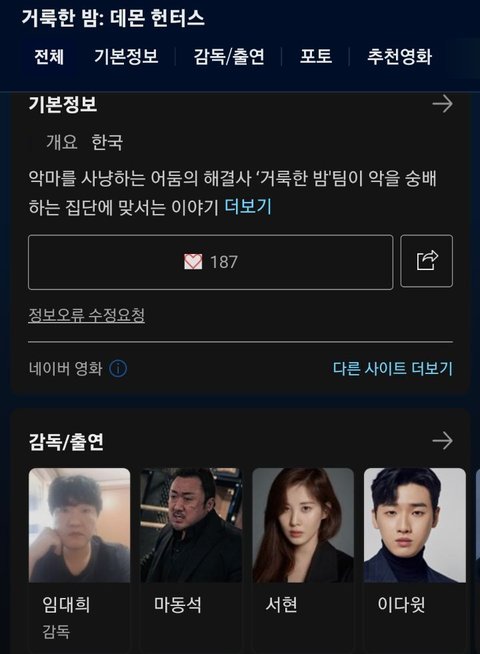Open the share icon button
Image resolution: width=480 pixels, height=654 pixels.
426,262
